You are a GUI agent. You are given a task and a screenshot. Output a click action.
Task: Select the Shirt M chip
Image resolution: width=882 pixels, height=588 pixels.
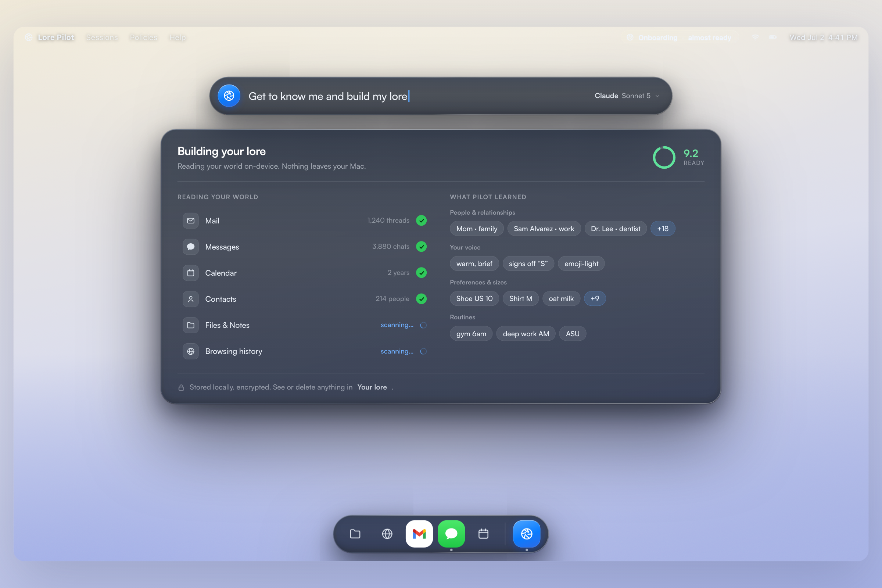pos(520,298)
